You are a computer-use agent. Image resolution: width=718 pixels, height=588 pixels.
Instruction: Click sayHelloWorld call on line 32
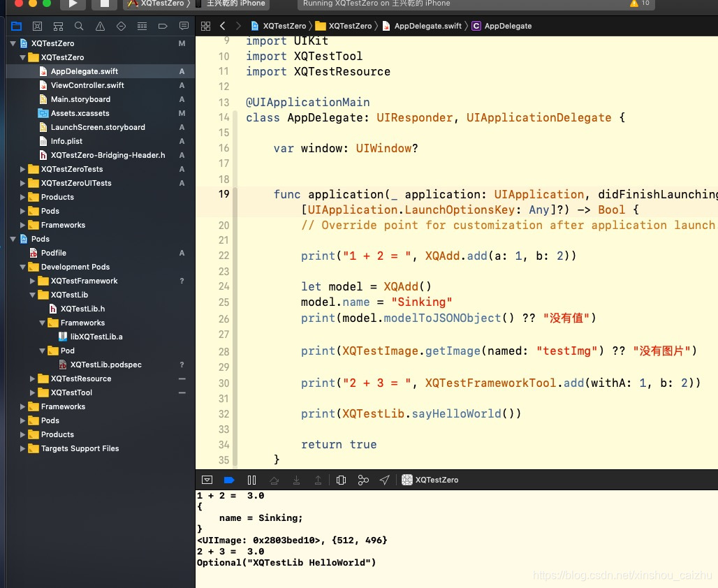point(457,414)
